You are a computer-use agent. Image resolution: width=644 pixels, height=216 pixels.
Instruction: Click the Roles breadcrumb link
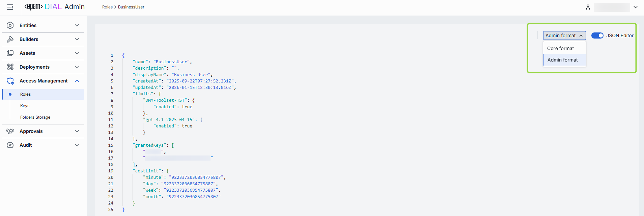(107, 7)
